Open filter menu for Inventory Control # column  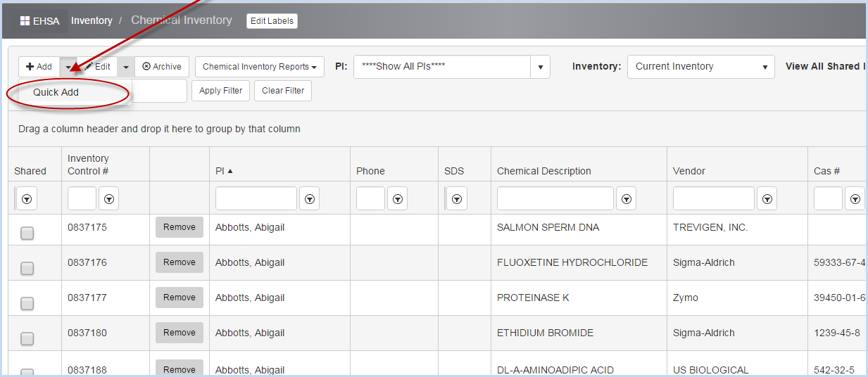pos(109,200)
